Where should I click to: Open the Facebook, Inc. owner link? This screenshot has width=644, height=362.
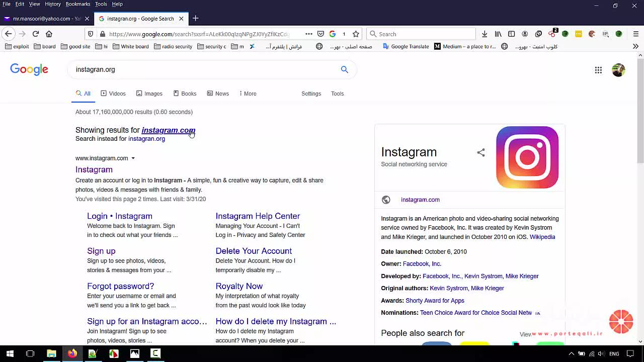(422, 263)
